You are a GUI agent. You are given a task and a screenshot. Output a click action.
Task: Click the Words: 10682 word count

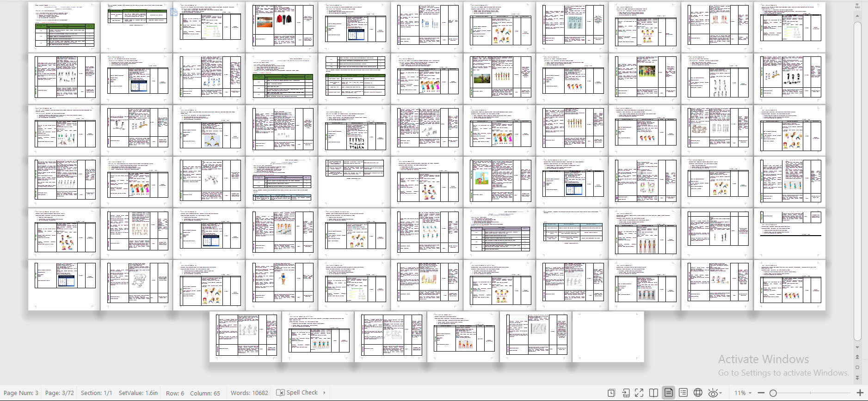pos(249,393)
